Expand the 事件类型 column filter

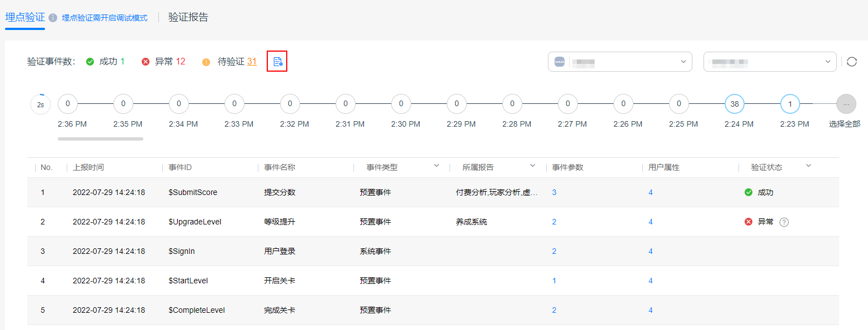coord(436,166)
